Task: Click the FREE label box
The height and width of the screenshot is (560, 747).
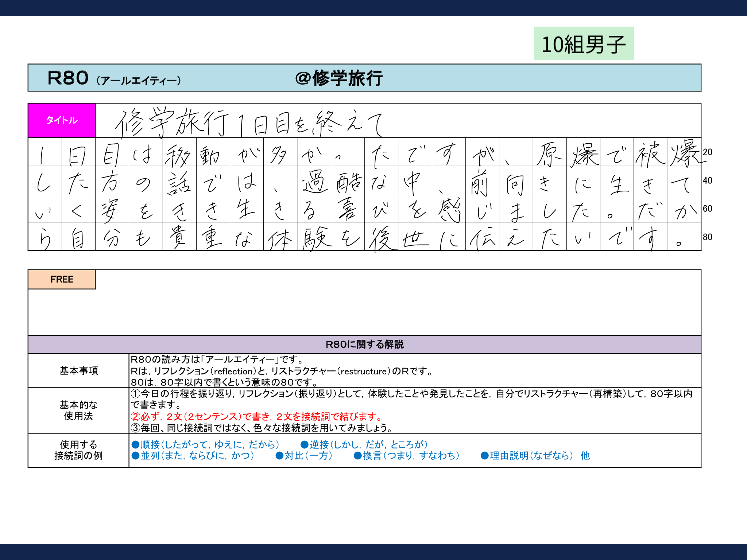Action: 62,279
